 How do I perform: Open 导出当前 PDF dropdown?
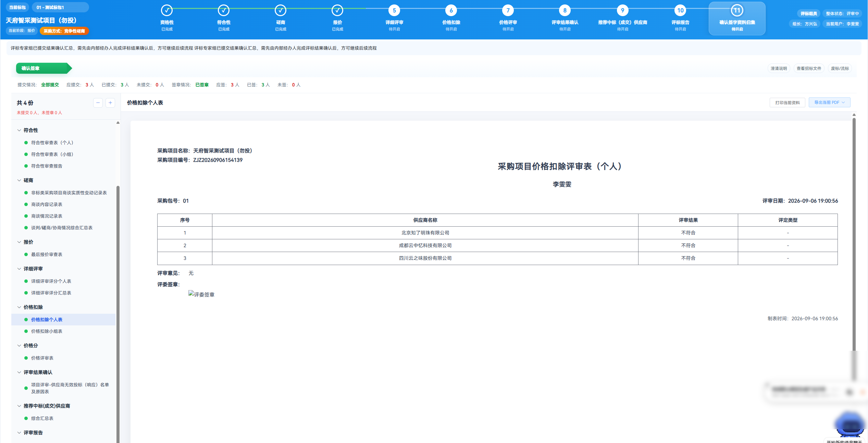coord(829,103)
